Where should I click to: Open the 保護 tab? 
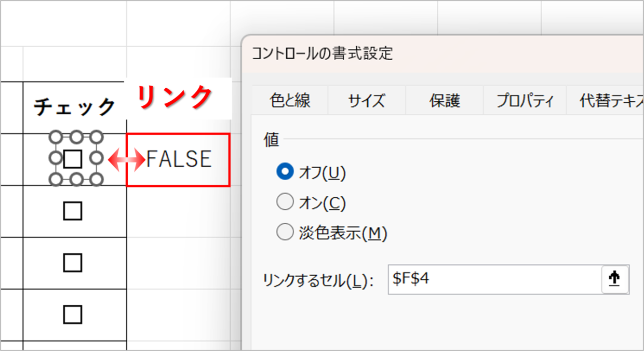[445, 100]
